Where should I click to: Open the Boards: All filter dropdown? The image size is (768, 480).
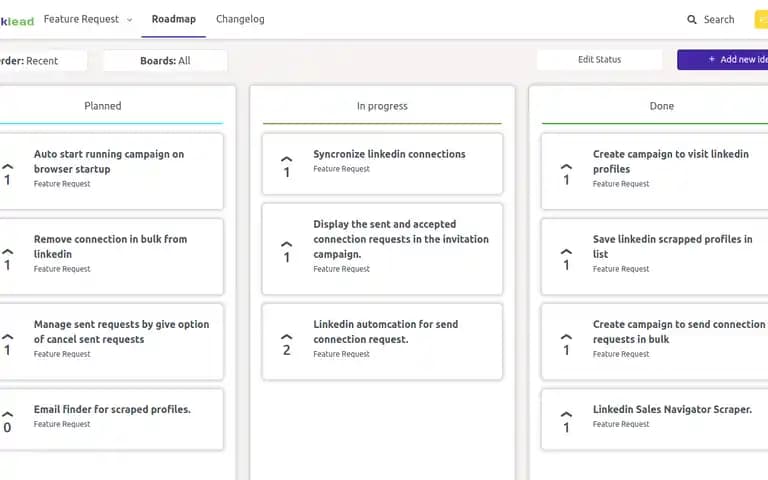[x=165, y=61]
